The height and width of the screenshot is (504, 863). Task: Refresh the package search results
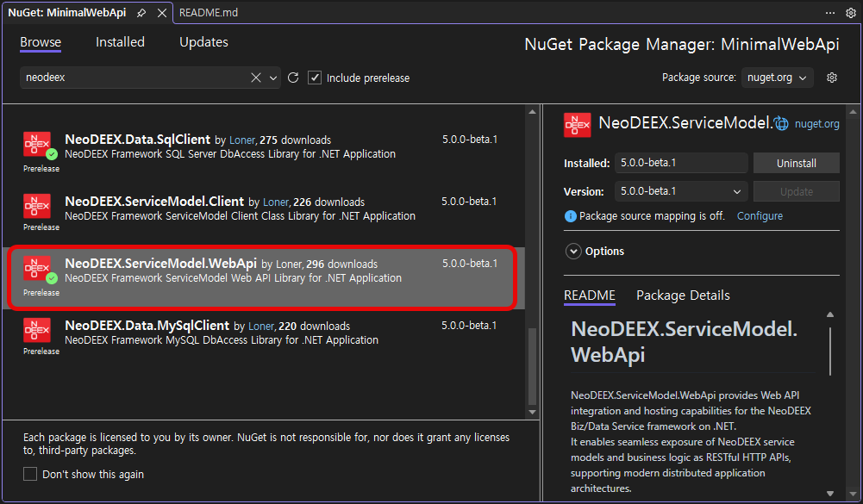(293, 78)
